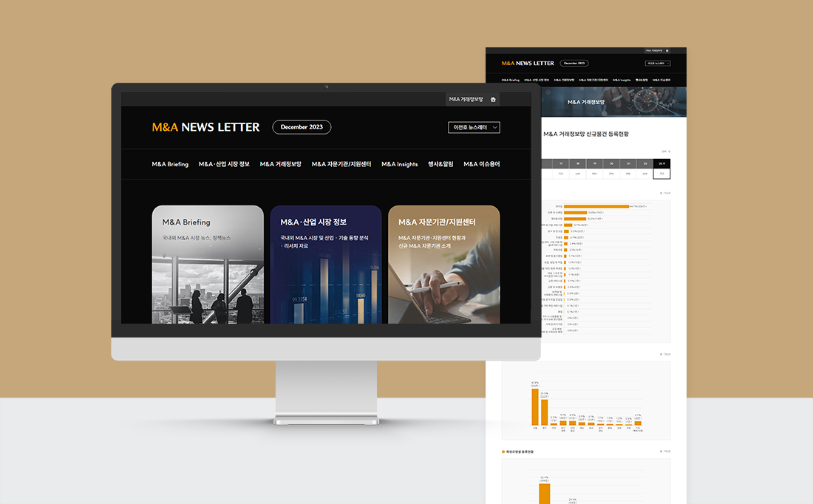
Task: Open the M&A 자문기관/지원센터 card
Action: [443, 265]
